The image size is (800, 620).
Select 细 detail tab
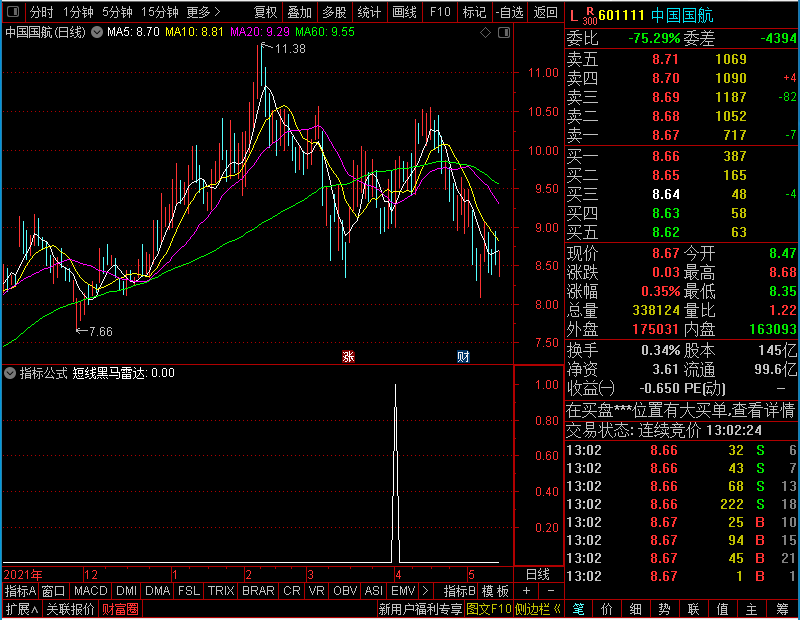pyautogui.click(x=636, y=609)
